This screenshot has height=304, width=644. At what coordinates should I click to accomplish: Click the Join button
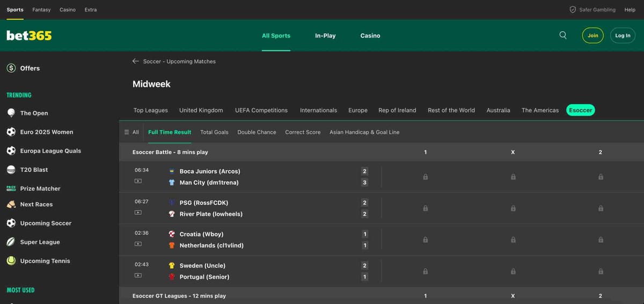(592, 35)
